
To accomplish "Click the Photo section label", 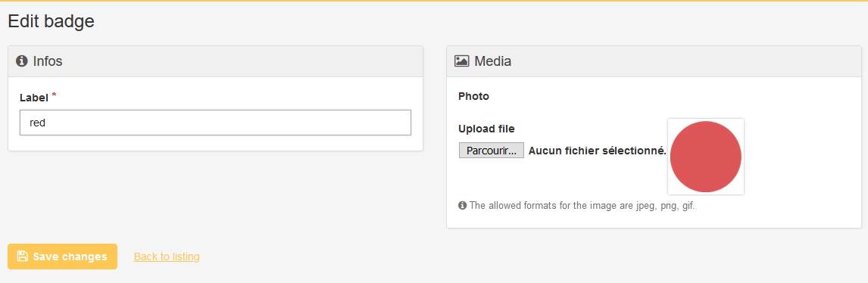I will point(474,96).
